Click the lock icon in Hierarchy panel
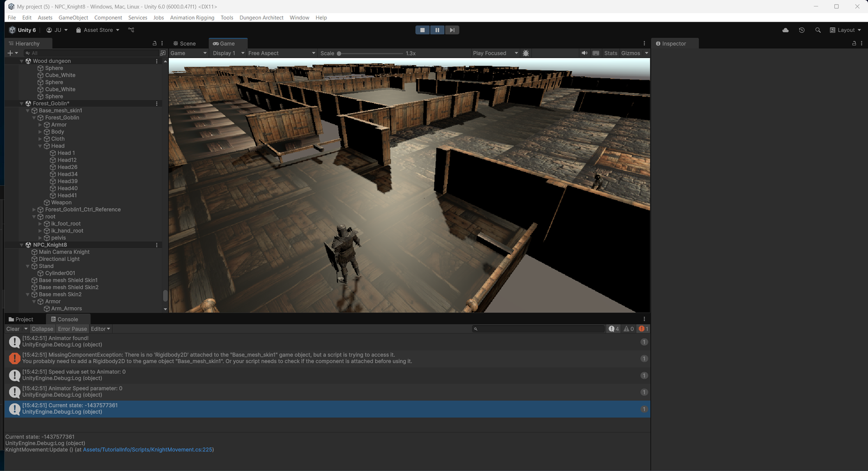The image size is (868, 471). [155, 43]
